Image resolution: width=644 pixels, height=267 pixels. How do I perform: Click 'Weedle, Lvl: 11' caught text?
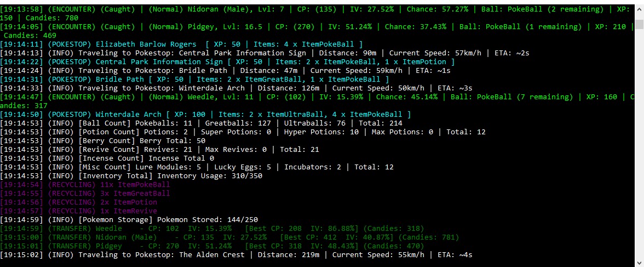(x=219, y=96)
